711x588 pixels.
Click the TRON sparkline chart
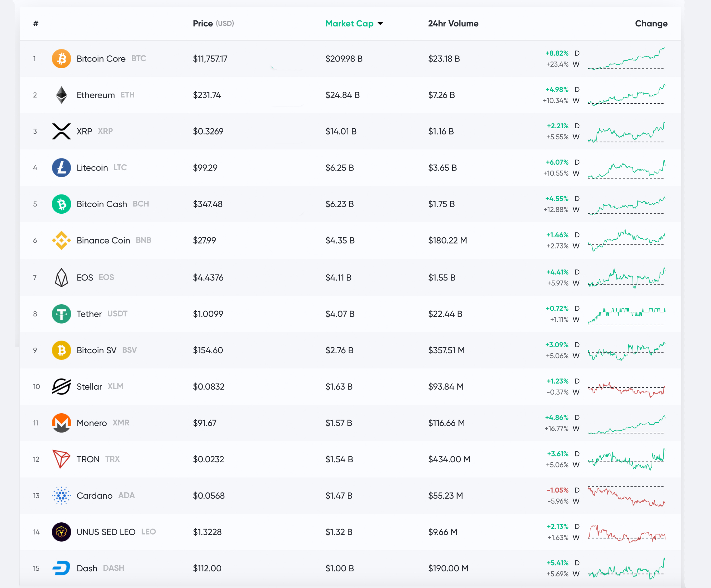pyautogui.click(x=626, y=459)
